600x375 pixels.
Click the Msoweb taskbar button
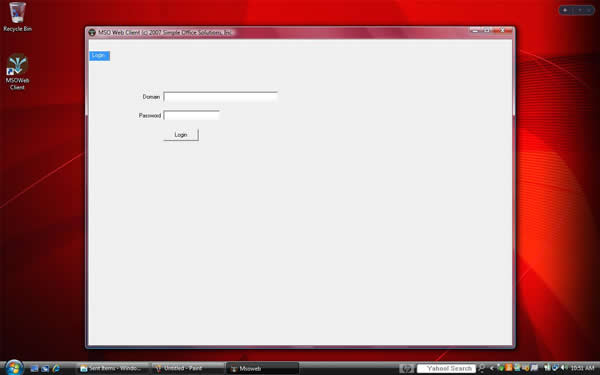point(262,368)
